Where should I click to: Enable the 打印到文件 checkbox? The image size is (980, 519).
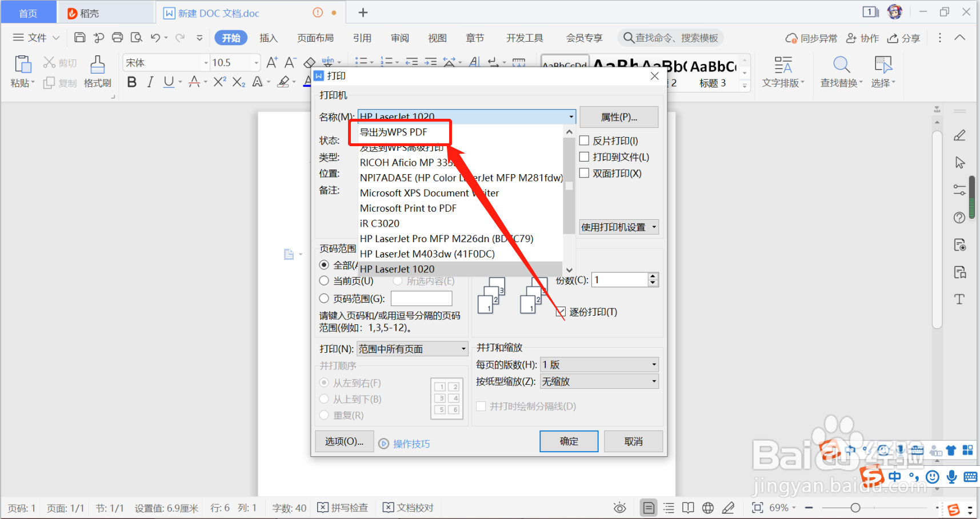585,156
